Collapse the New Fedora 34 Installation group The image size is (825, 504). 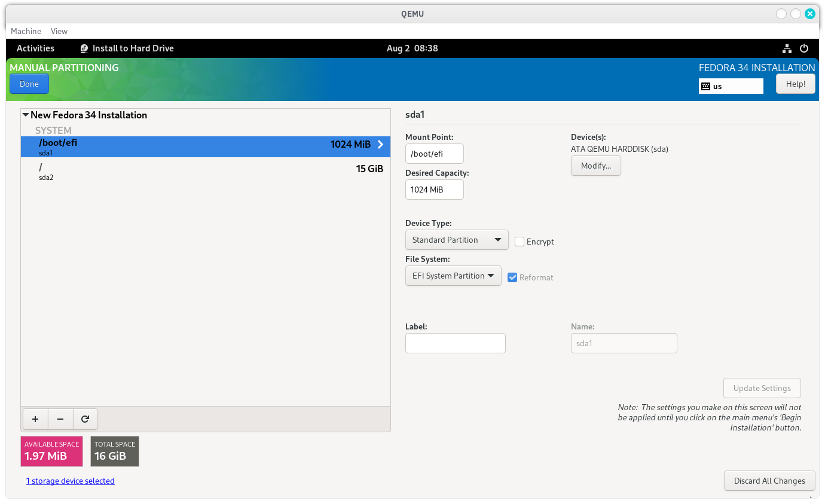[x=26, y=115]
